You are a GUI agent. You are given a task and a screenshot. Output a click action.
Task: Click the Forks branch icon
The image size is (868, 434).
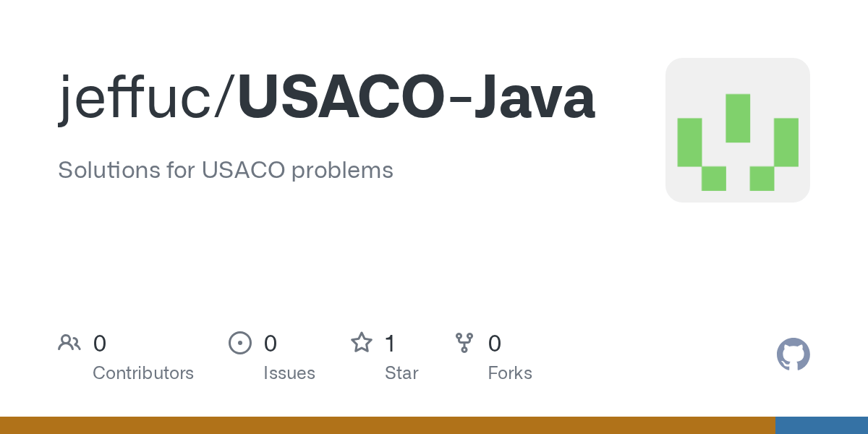464,343
